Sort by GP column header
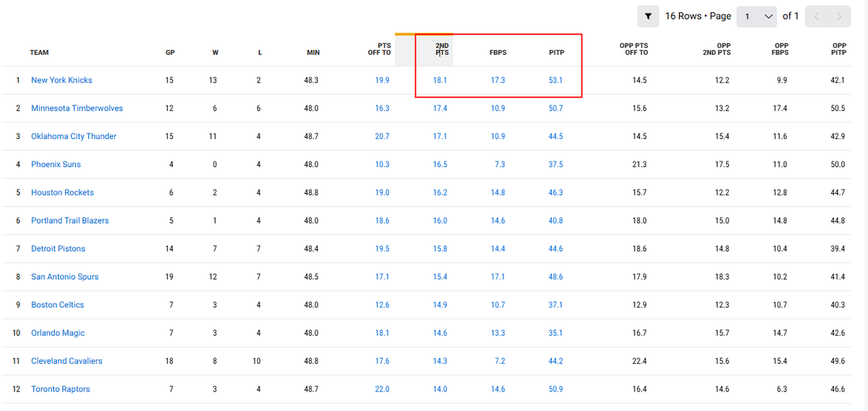This screenshot has height=411, width=868. tap(169, 53)
